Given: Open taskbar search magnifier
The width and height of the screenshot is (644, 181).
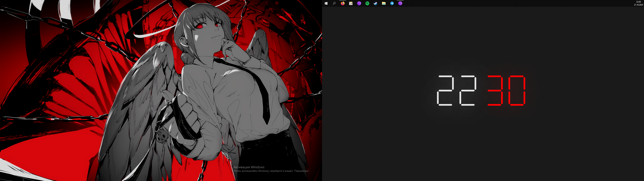Looking at the screenshot, I should pos(334,4).
